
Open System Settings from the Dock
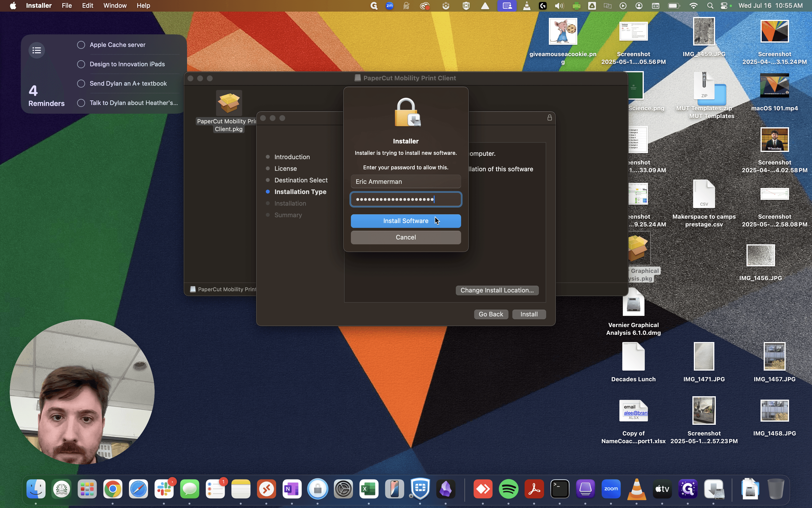[344, 489]
